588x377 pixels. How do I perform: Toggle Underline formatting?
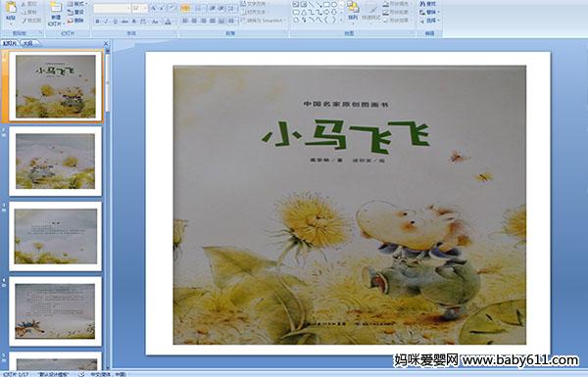click(115, 22)
